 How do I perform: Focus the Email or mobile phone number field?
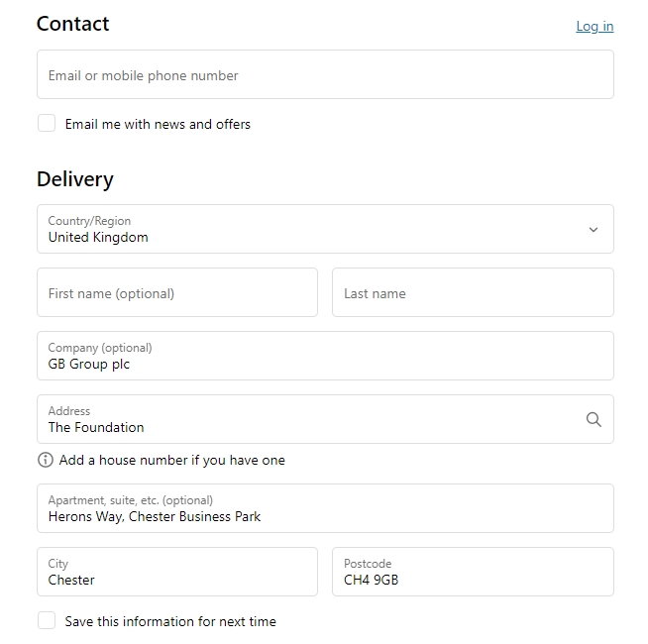(325, 74)
